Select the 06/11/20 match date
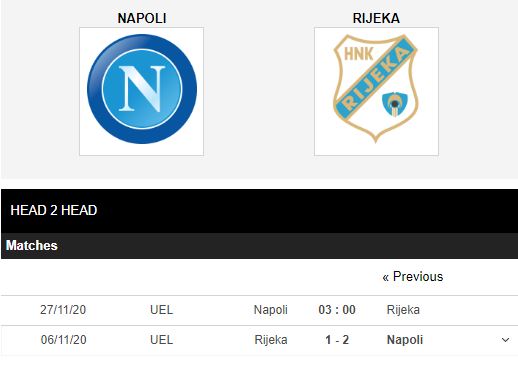Viewport: 518px width, 376px height. pyautogui.click(x=63, y=340)
